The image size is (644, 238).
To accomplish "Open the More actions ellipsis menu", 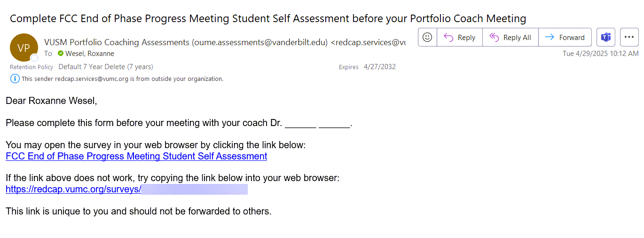I will click(x=629, y=37).
